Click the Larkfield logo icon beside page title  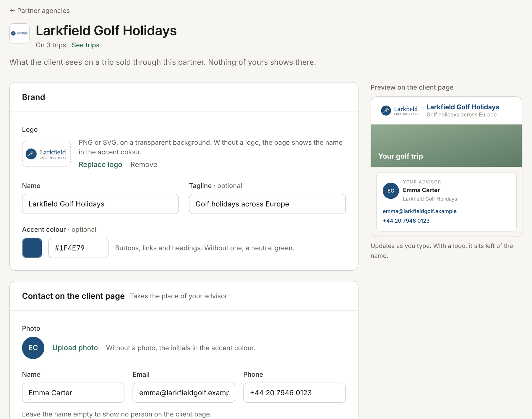[20, 33]
